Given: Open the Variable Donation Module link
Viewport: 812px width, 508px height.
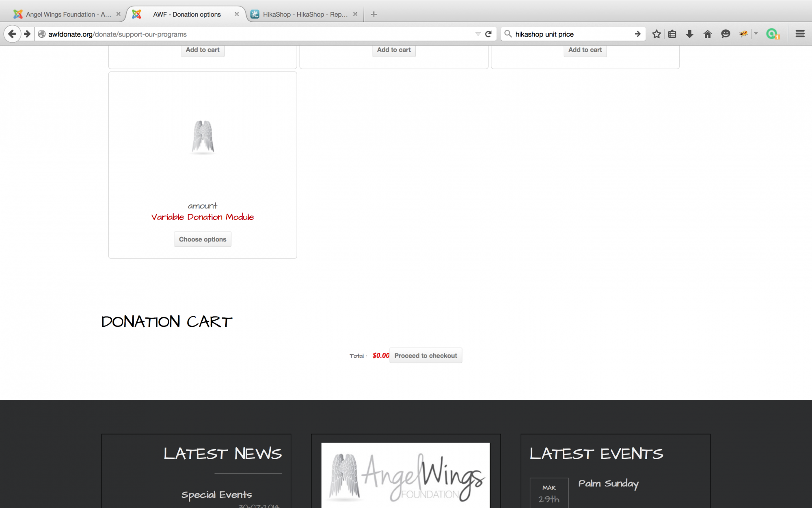Looking at the screenshot, I should [203, 217].
